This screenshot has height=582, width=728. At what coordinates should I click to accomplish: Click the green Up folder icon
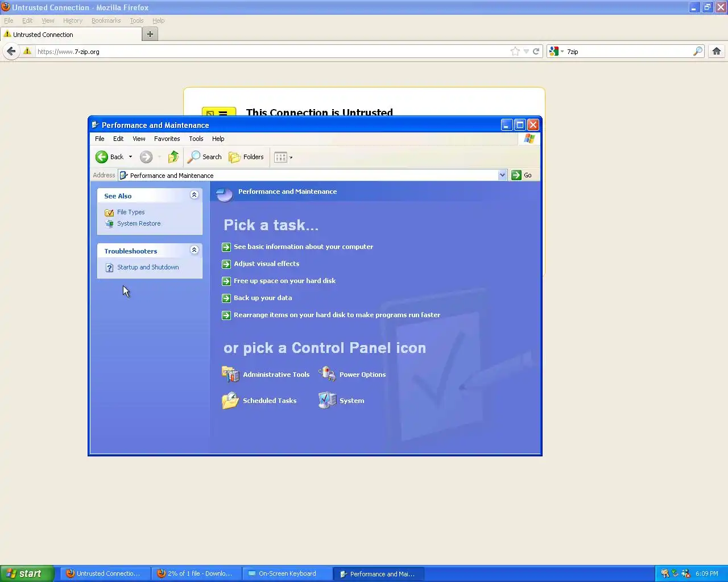[173, 157]
